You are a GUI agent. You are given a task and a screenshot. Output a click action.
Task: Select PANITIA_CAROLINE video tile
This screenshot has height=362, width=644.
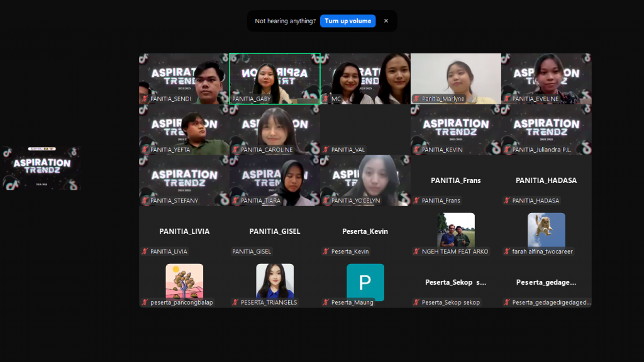point(275,129)
